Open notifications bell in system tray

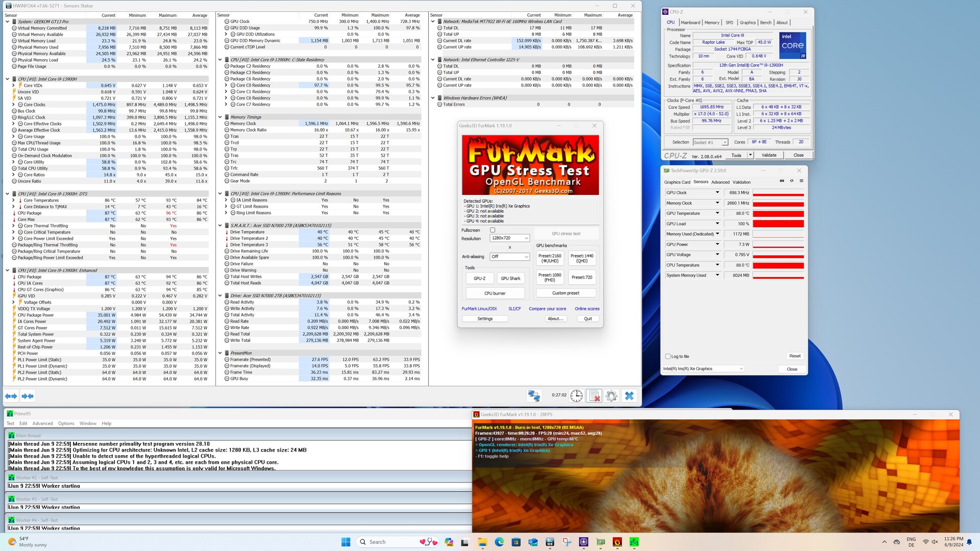click(969, 542)
